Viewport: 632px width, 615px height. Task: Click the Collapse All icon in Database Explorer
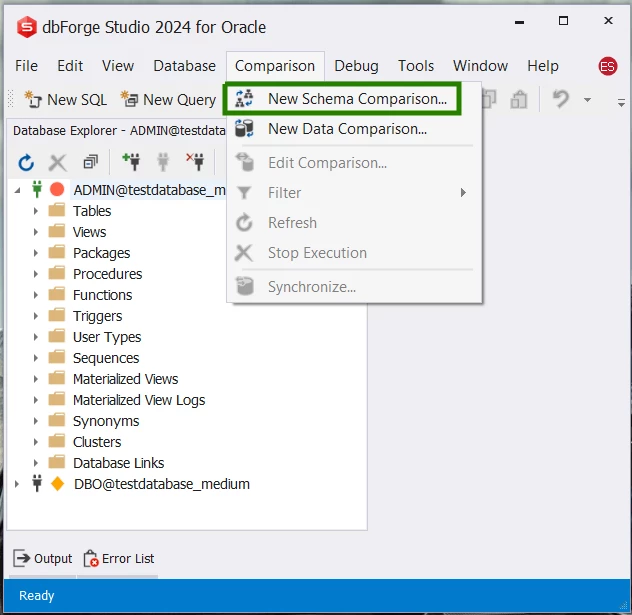pyautogui.click(x=90, y=162)
